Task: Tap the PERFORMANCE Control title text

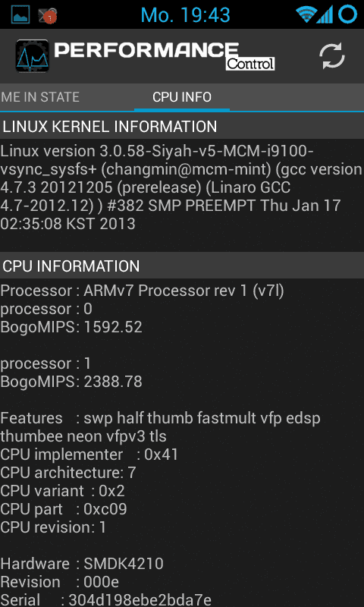Action: 165,55
